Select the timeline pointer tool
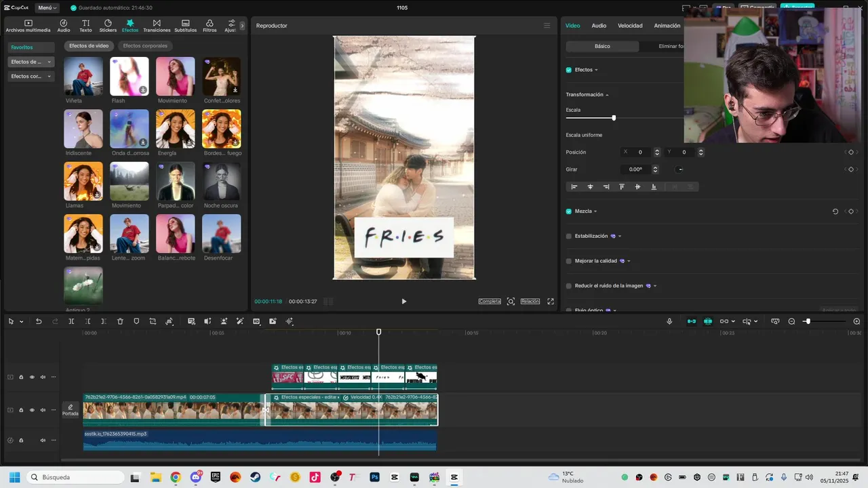Image resolution: width=868 pixels, height=488 pixels. coord(11,321)
